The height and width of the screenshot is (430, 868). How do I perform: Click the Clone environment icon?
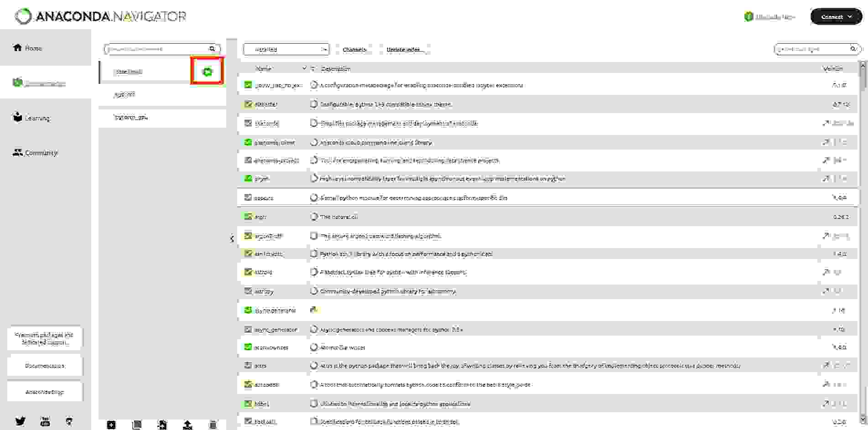tap(137, 425)
